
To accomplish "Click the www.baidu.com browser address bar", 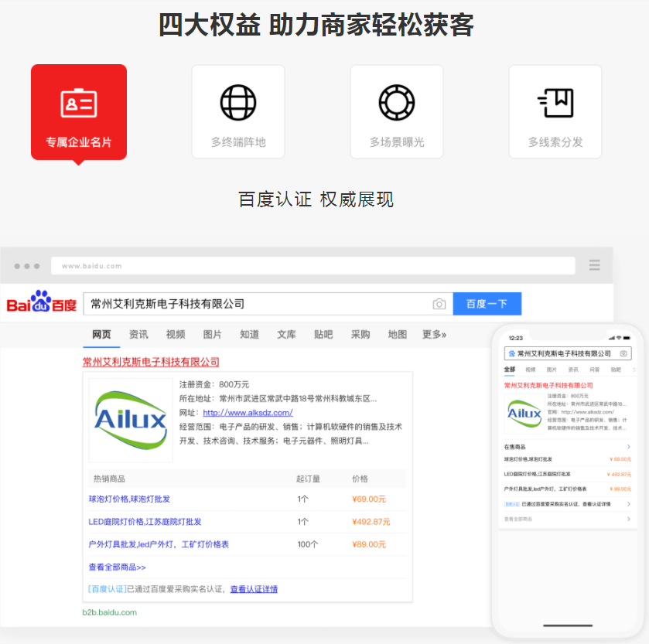I will point(313,265).
